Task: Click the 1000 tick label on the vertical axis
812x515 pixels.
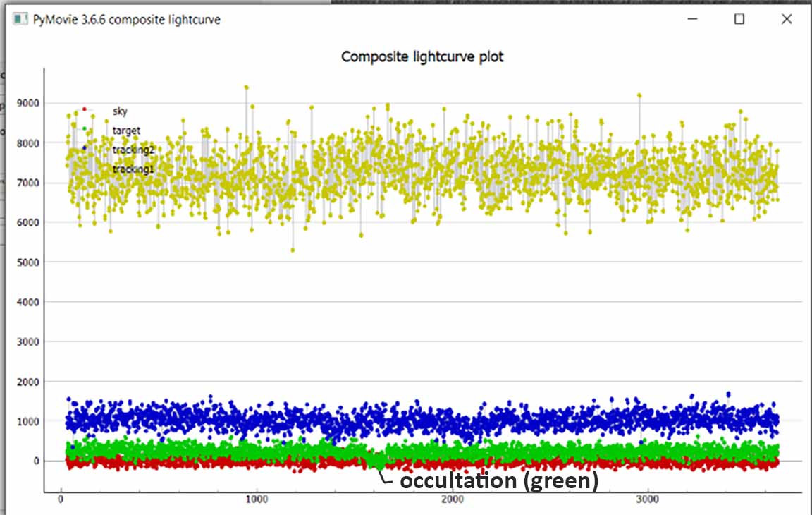Action: (28, 422)
